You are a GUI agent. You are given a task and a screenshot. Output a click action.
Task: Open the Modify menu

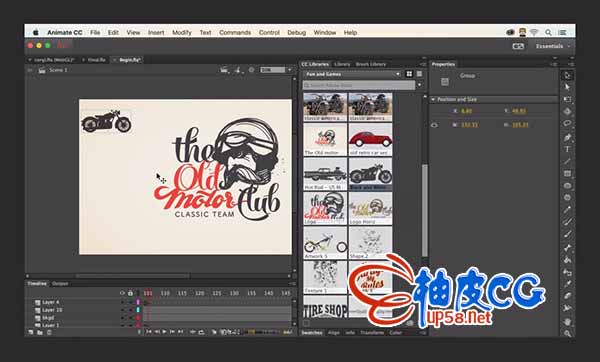tap(182, 33)
